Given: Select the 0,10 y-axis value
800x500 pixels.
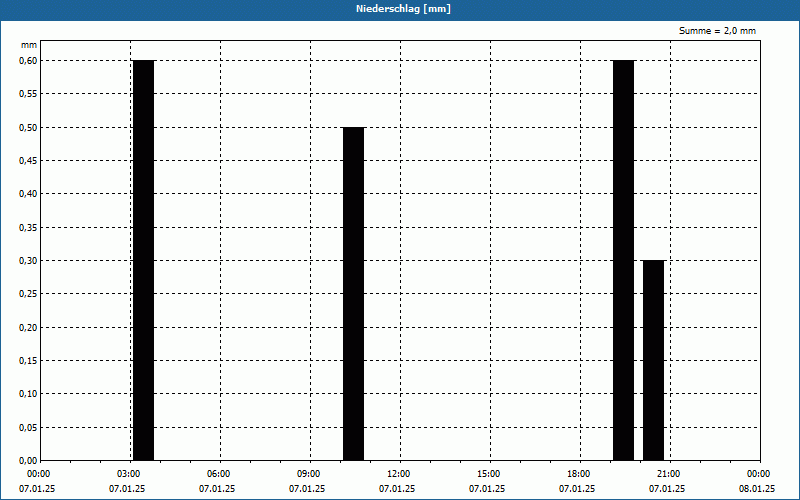Looking at the screenshot, I should (x=28, y=394).
